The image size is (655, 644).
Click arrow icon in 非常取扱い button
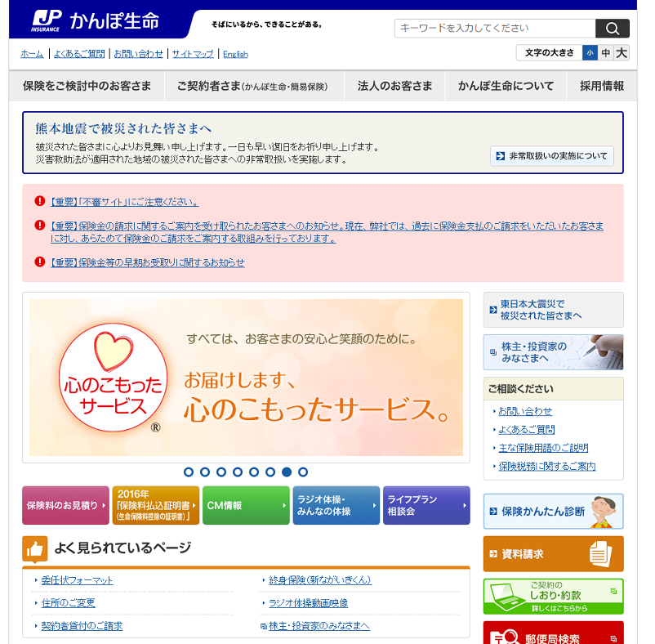[x=500, y=156]
